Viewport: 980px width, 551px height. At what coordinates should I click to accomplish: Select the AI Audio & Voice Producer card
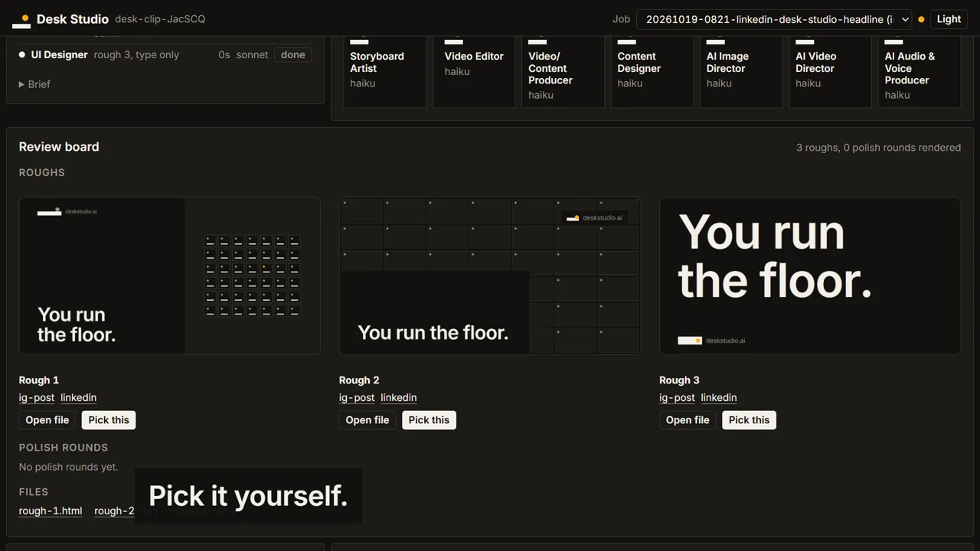919,71
